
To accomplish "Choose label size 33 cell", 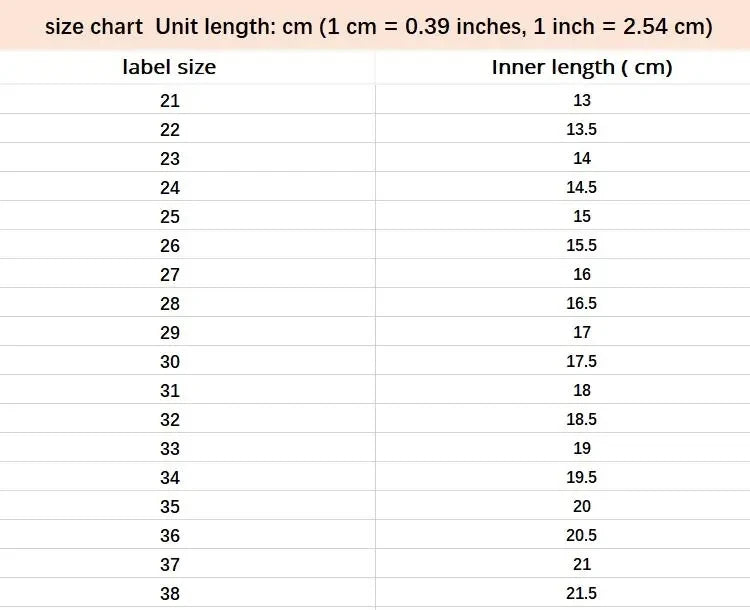I will click(169, 448).
